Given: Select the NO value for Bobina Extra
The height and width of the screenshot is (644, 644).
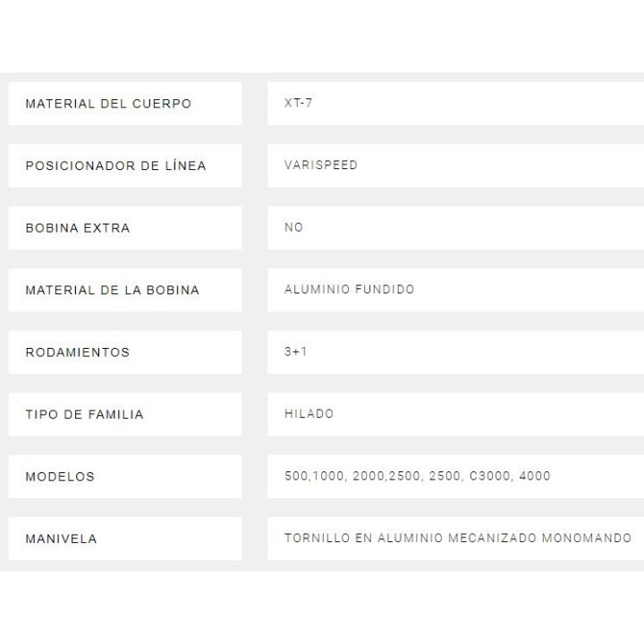Looking at the screenshot, I should pyautogui.click(x=293, y=227).
